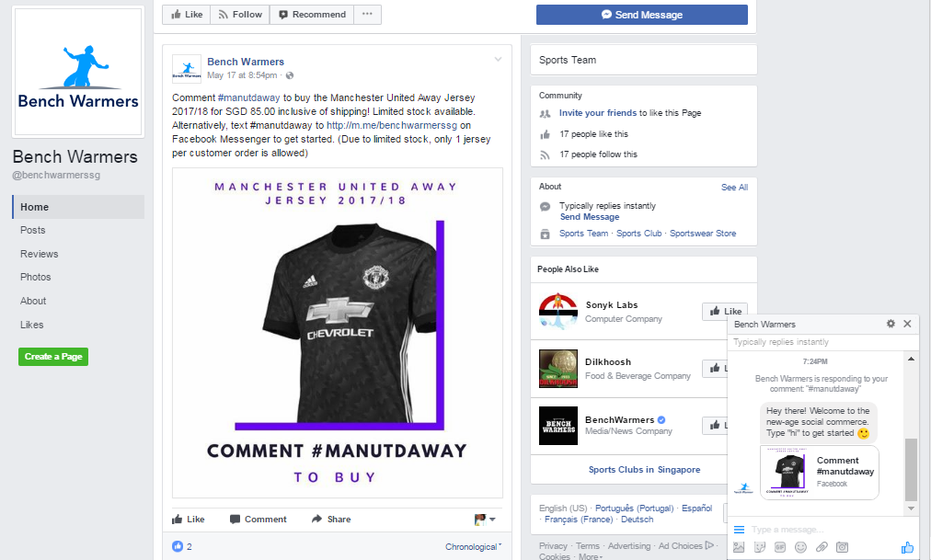Viewport: 931px width, 560px height.
Task: Go to the Photos section
Action: pyautogui.click(x=36, y=277)
